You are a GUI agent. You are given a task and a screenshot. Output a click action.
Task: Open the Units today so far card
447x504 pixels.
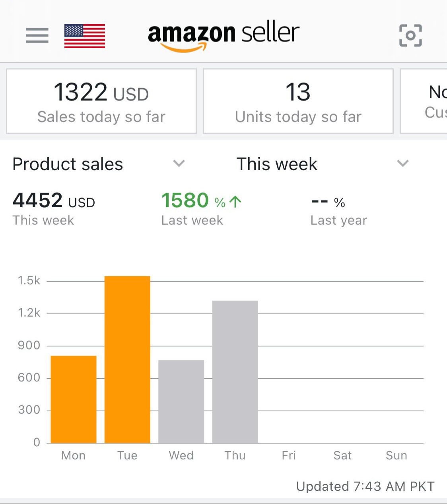coord(298,101)
